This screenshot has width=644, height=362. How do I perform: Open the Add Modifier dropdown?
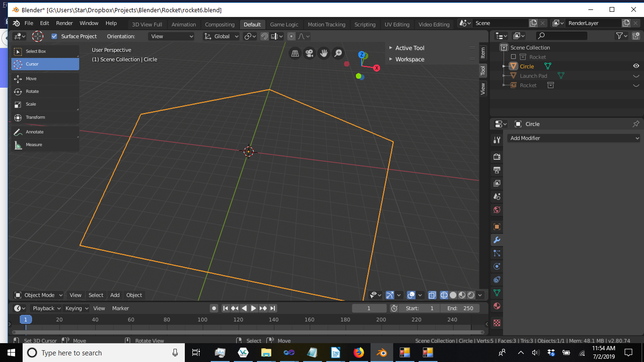click(x=574, y=138)
